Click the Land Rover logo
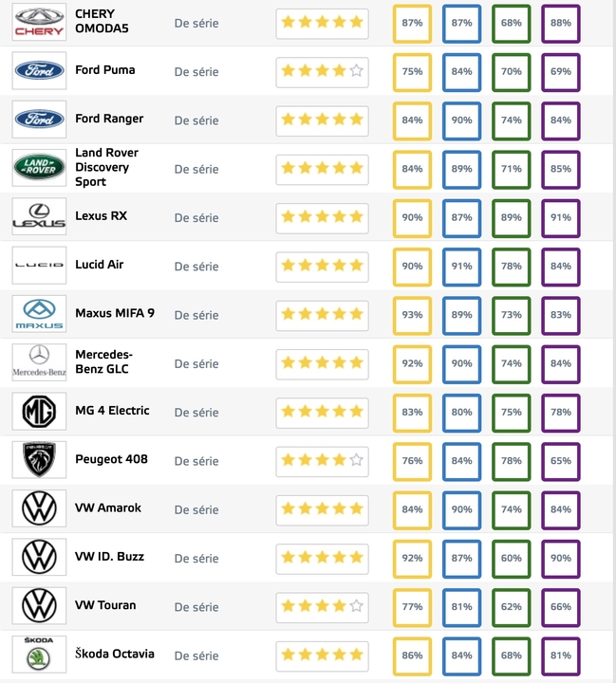This screenshot has height=683, width=616. (x=39, y=169)
